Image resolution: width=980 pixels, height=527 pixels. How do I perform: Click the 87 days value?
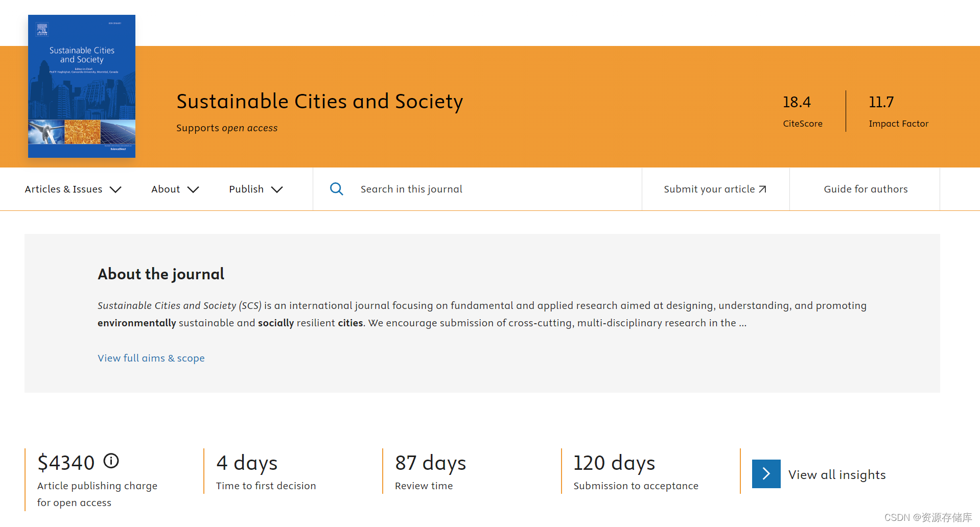pos(431,463)
